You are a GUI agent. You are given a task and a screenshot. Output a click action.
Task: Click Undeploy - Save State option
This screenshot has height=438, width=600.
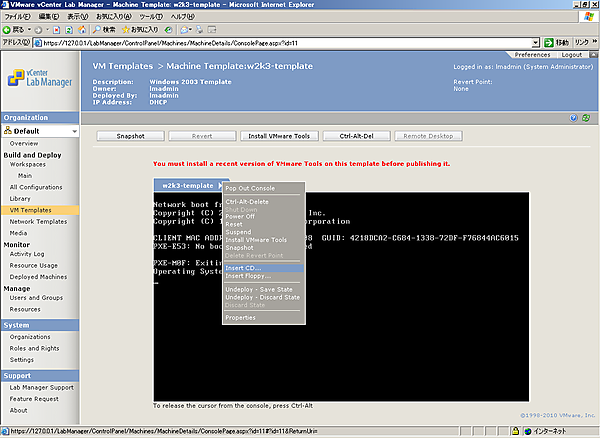[257, 288]
